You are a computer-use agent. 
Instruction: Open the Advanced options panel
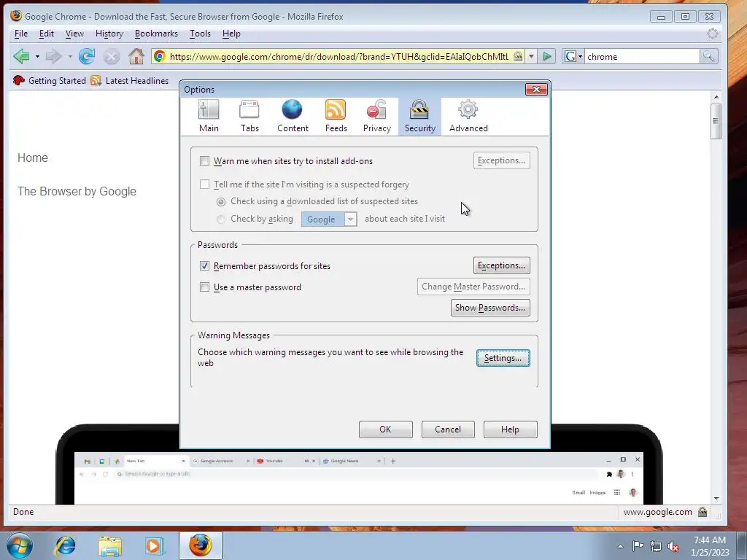pyautogui.click(x=468, y=116)
